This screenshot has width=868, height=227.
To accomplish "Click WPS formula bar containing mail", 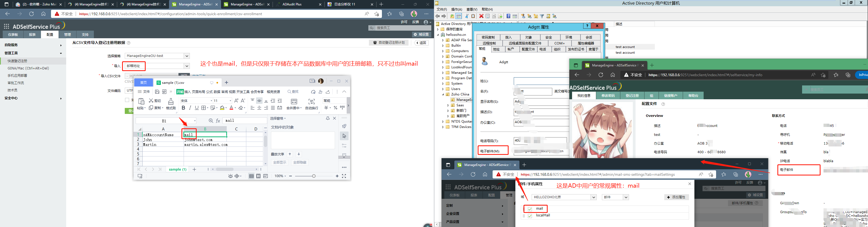I will point(244,121).
